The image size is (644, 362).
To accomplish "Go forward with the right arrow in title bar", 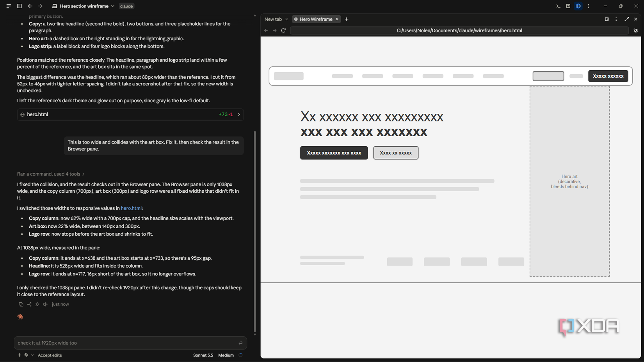I will coord(40,6).
